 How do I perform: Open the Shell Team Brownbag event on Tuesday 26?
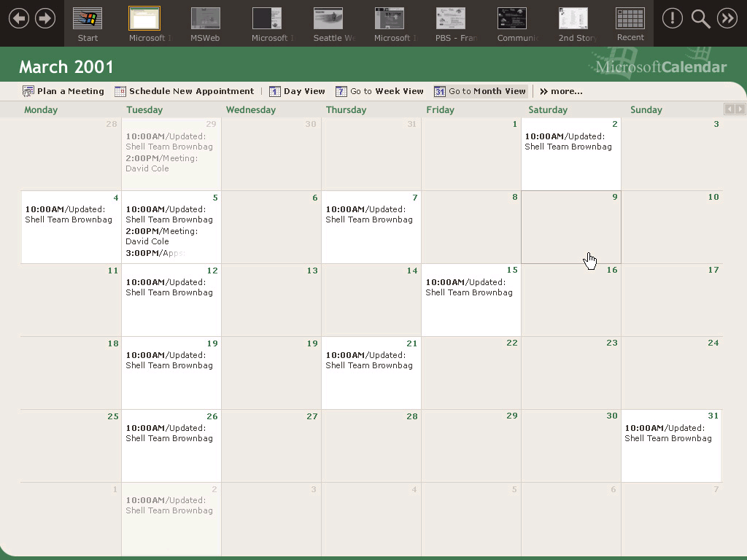[169, 433]
